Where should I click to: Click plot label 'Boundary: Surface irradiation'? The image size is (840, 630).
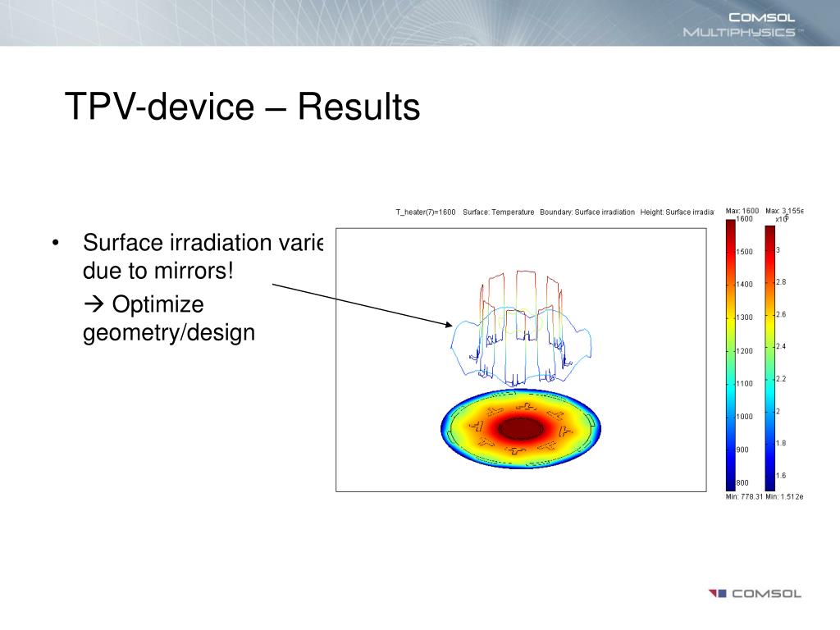[x=587, y=212]
